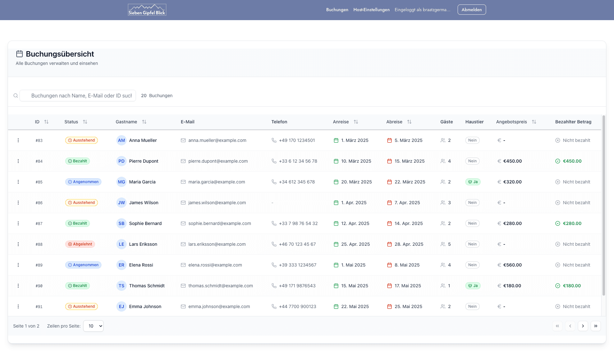614x364 pixels.
Task: Select Buchungen in the top navigation
Action: (x=337, y=10)
